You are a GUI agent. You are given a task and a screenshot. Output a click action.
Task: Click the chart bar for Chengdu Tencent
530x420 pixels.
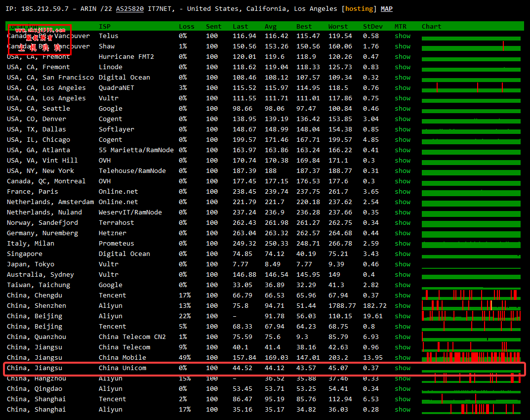[471, 295]
